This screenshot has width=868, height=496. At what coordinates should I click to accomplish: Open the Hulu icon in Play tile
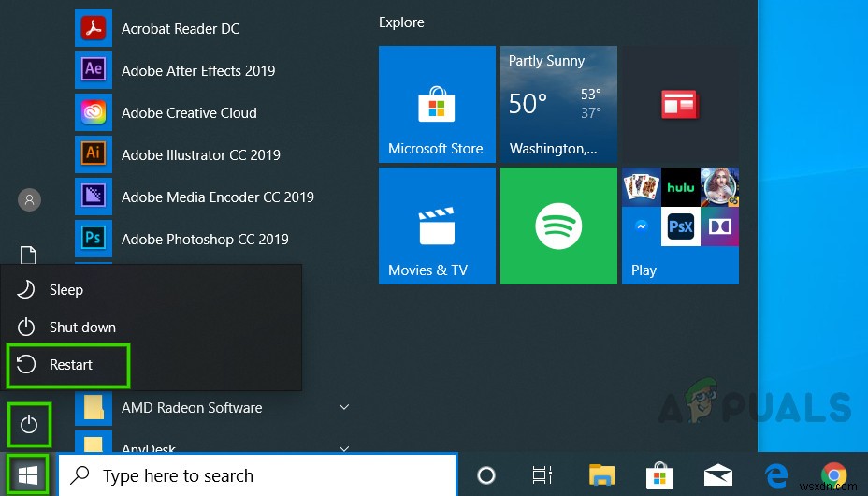pyautogui.click(x=680, y=187)
